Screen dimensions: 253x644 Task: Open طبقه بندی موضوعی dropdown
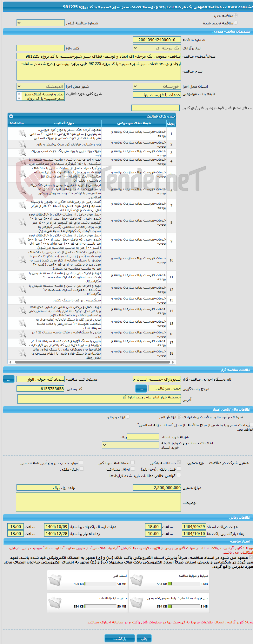point(157,94)
